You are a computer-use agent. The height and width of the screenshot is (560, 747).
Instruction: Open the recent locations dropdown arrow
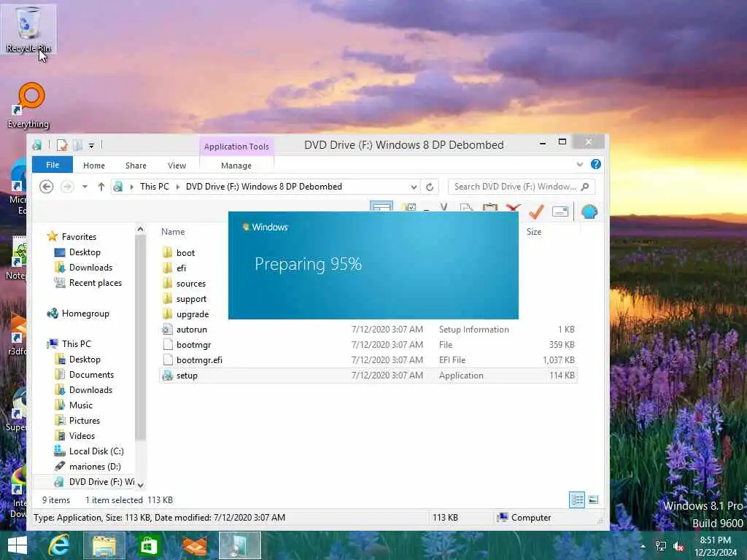(x=85, y=187)
